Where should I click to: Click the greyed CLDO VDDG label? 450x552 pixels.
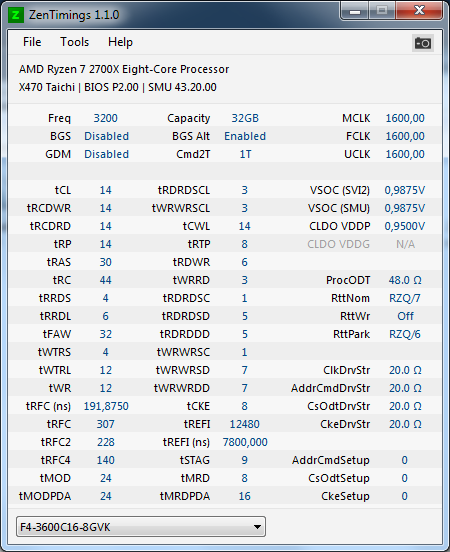[x=338, y=244]
